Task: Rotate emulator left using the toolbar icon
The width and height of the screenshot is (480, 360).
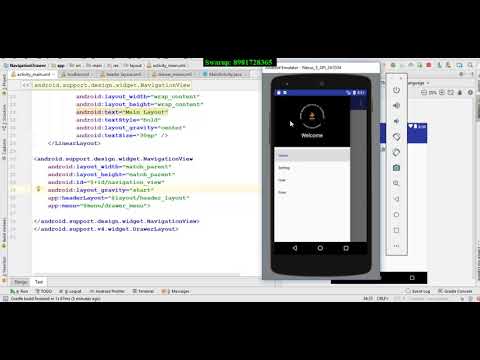Action: [x=396, y=137]
